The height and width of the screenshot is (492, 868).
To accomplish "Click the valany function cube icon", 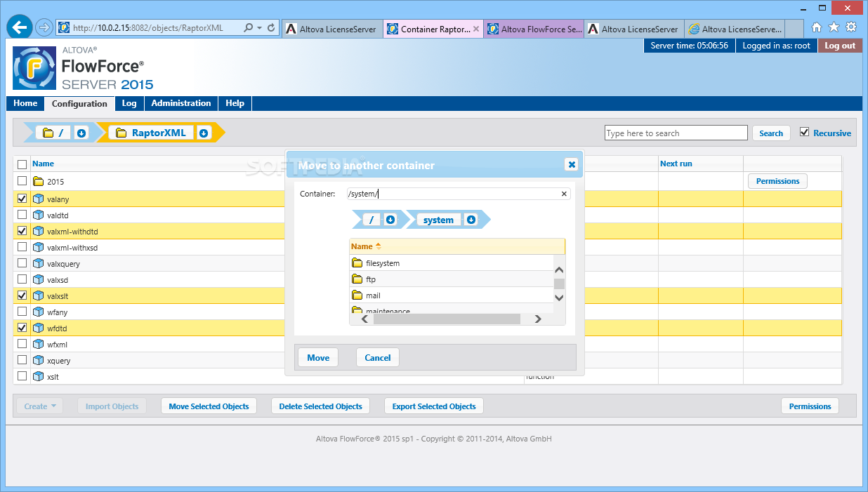I will pyautogui.click(x=39, y=199).
